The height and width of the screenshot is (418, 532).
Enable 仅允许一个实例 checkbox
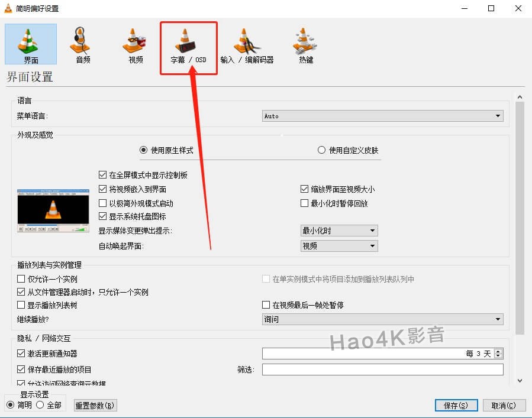click(21, 279)
